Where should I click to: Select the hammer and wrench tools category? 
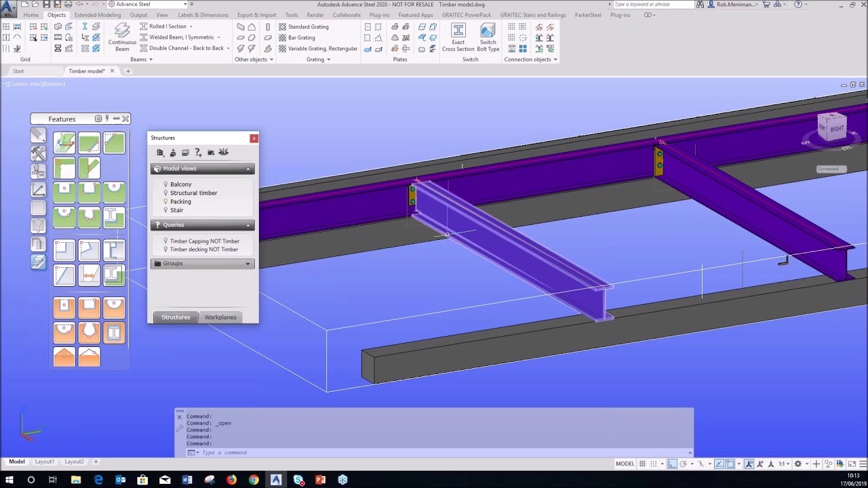tap(38, 153)
